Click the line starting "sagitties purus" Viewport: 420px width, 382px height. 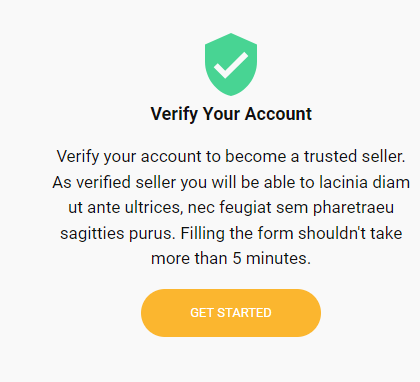[231, 233]
